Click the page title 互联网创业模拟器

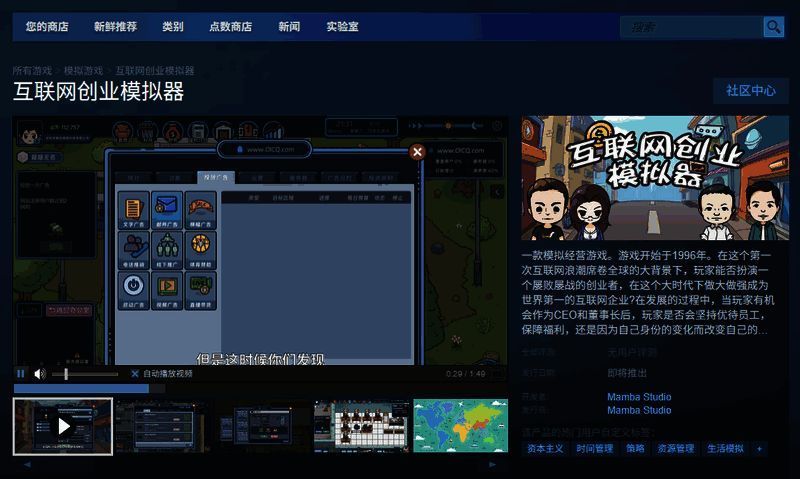[98, 92]
